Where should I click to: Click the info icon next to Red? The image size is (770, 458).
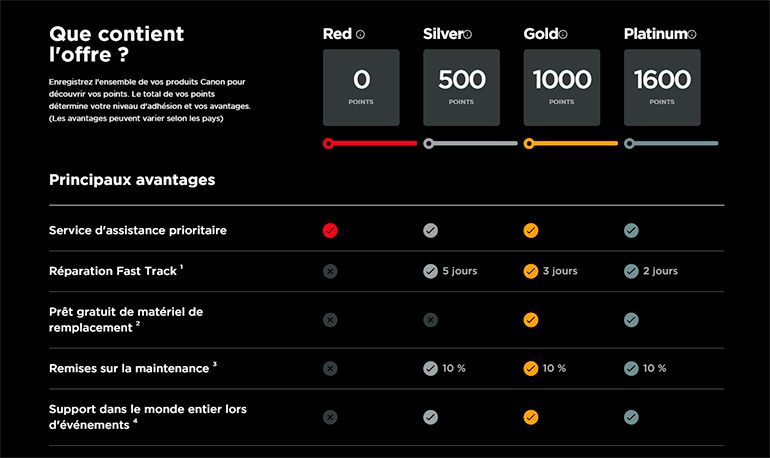coord(361,35)
